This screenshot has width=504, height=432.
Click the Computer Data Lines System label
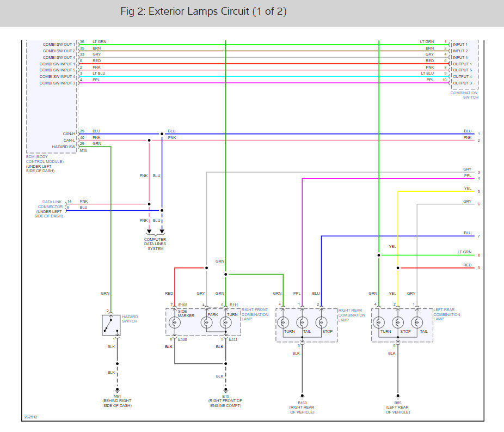155,244
